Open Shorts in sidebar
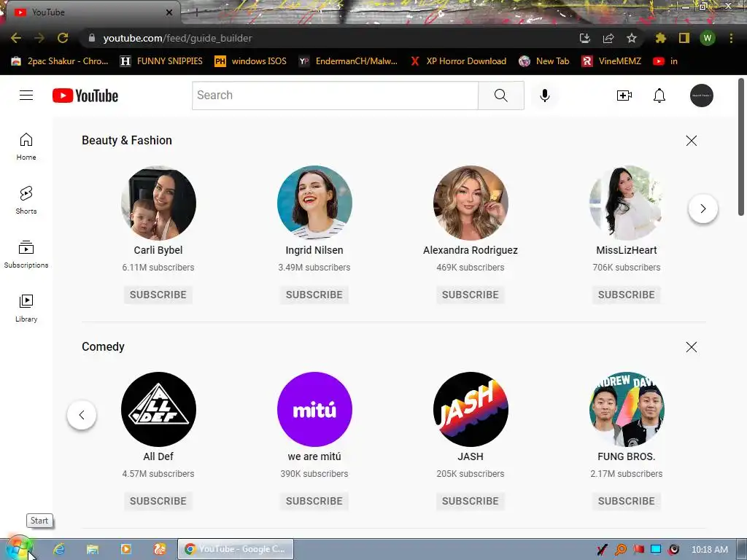This screenshot has width=747, height=560. click(x=26, y=200)
